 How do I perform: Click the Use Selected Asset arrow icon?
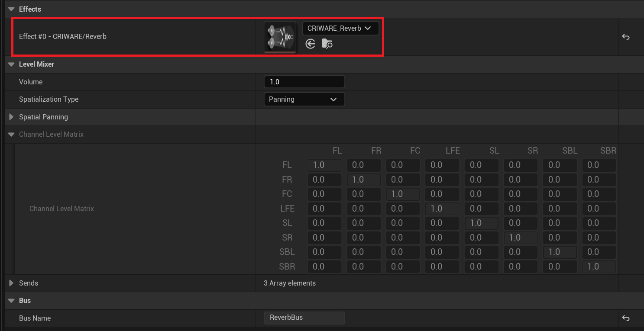311,44
